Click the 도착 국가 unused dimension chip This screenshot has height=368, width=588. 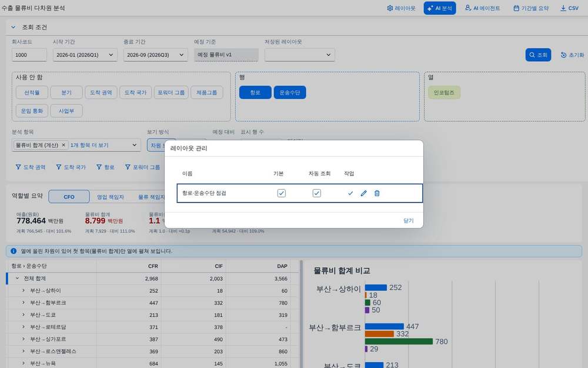pyautogui.click(x=135, y=92)
